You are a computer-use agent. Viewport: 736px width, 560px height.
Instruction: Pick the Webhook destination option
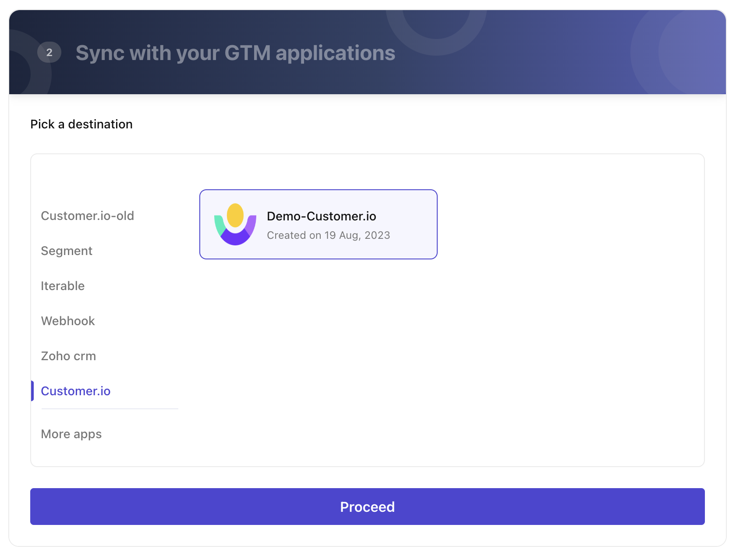68,321
